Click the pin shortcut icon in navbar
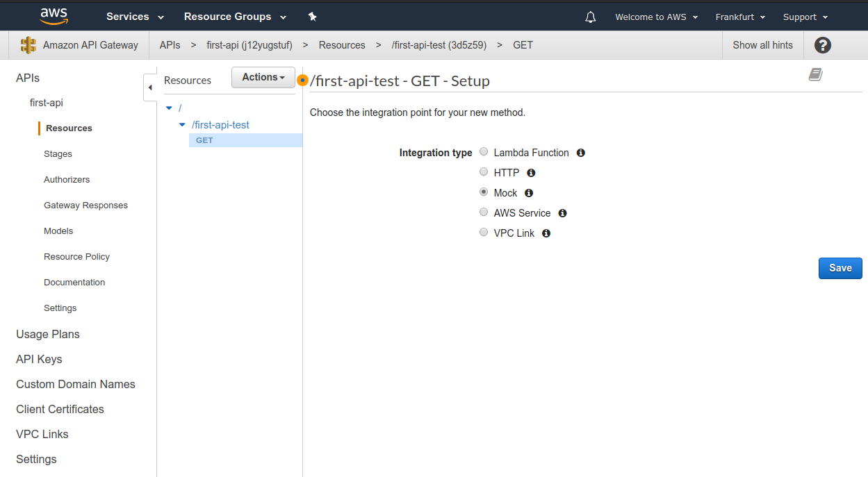 click(312, 17)
